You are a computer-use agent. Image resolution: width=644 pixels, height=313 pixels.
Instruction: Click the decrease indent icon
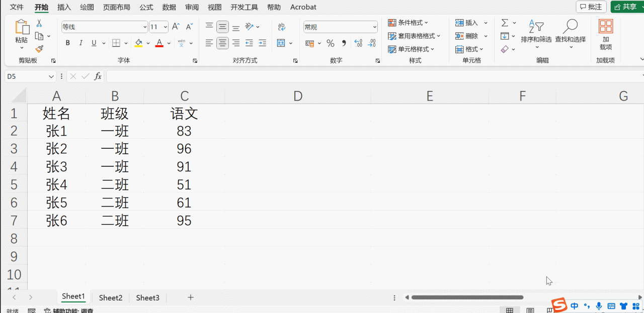[x=249, y=43]
